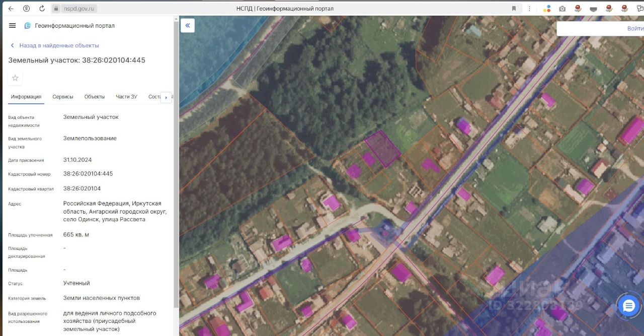Click the label "Дата присвоения"
Viewport: 644px width, 336px height.
pos(26,160)
